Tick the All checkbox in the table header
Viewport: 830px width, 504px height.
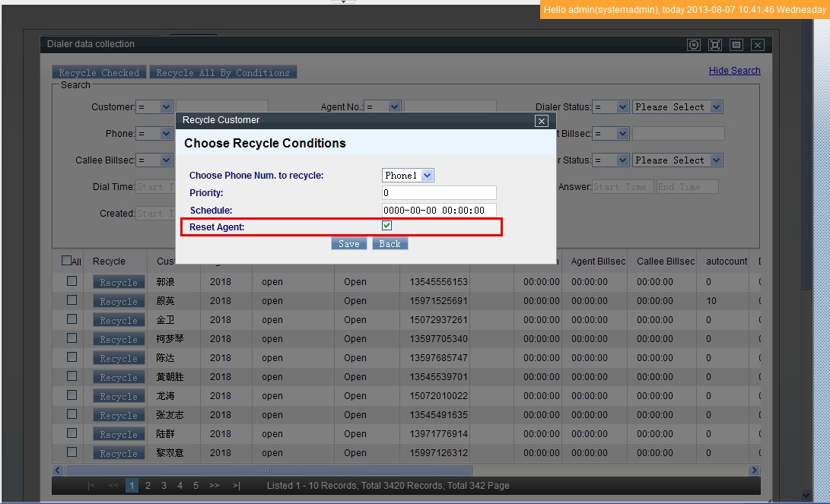[67, 261]
